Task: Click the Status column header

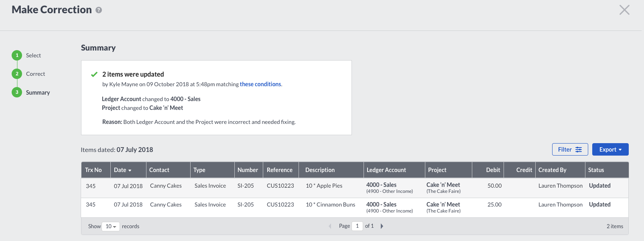Action: (x=596, y=170)
